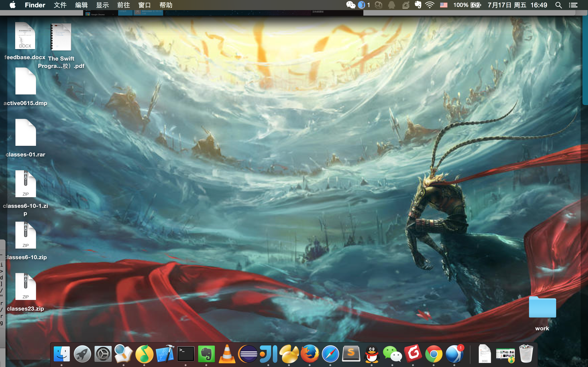Screen dimensions: 588x367
Task: Select the work folder on desktop
Action: pos(542,307)
